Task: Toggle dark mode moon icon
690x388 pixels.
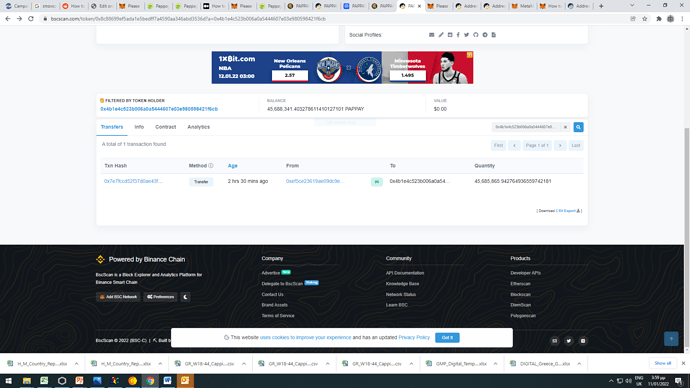Action: (185, 297)
